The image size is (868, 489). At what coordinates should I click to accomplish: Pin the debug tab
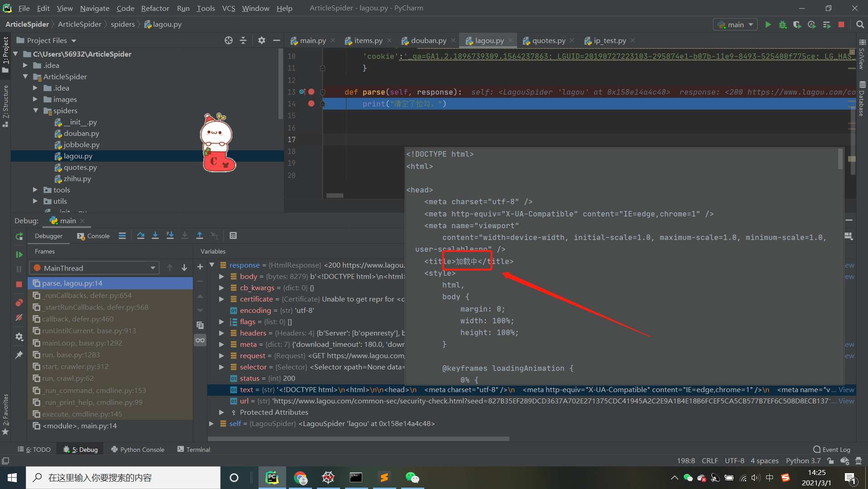[19, 355]
